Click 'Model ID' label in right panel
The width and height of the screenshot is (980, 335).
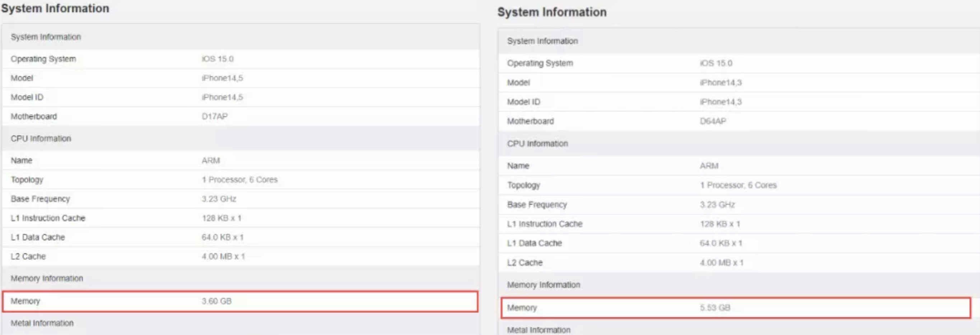click(x=523, y=102)
